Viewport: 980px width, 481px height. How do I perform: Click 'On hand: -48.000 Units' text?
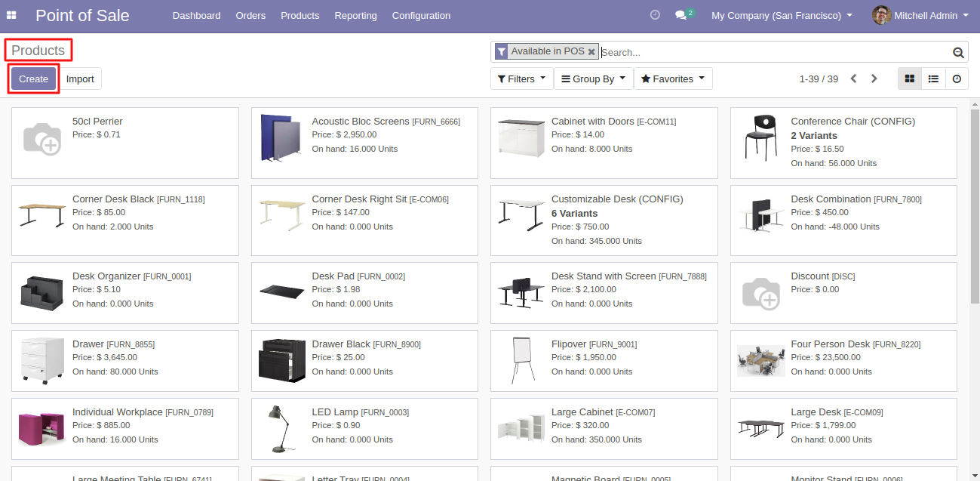pyautogui.click(x=835, y=227)
